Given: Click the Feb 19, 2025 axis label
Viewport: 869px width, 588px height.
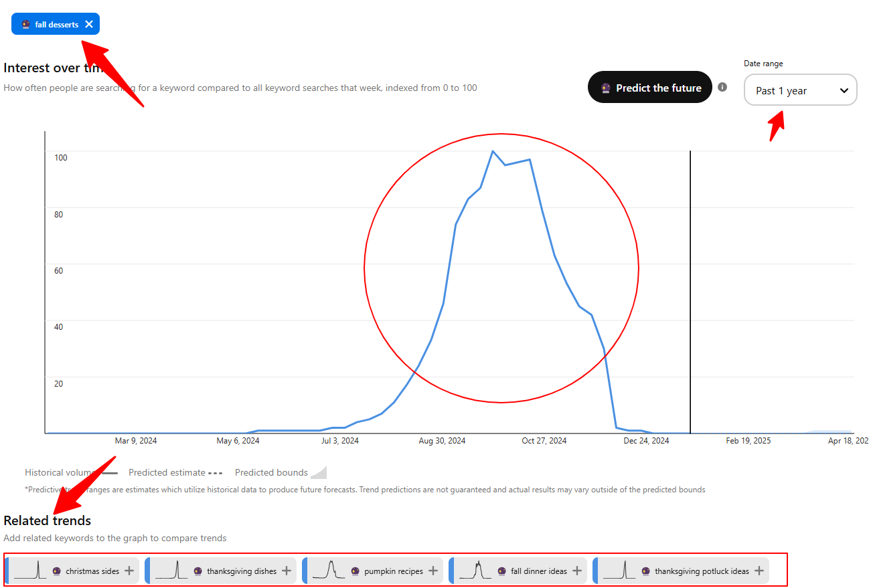Looking at the screenshot, I should (x=748, y=441).
